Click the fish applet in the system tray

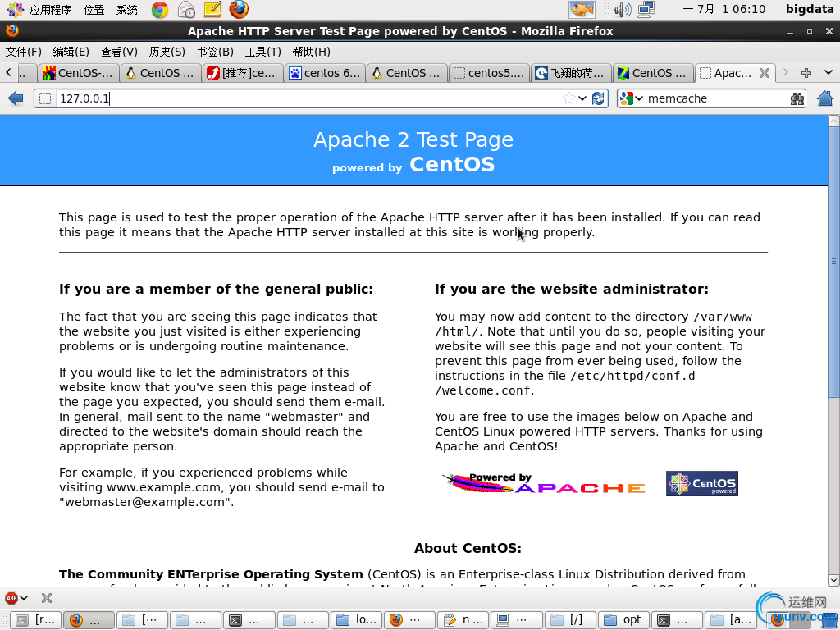[x=582, y=10]
